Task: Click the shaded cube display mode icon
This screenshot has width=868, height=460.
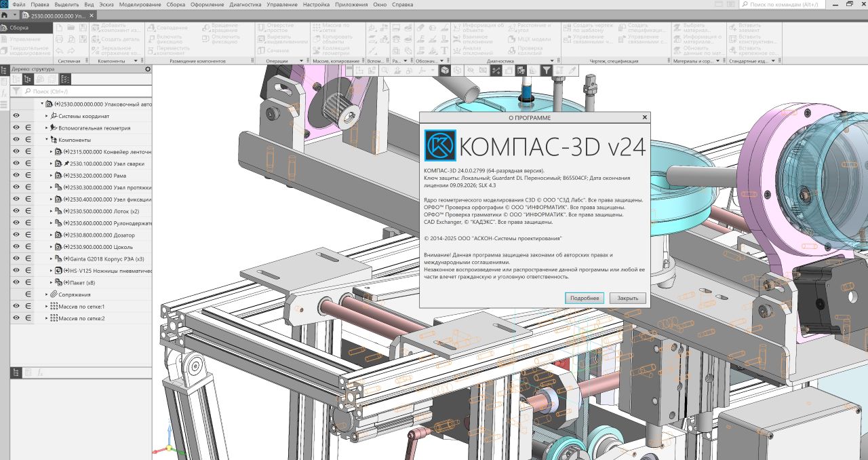Action: (444, 70)
